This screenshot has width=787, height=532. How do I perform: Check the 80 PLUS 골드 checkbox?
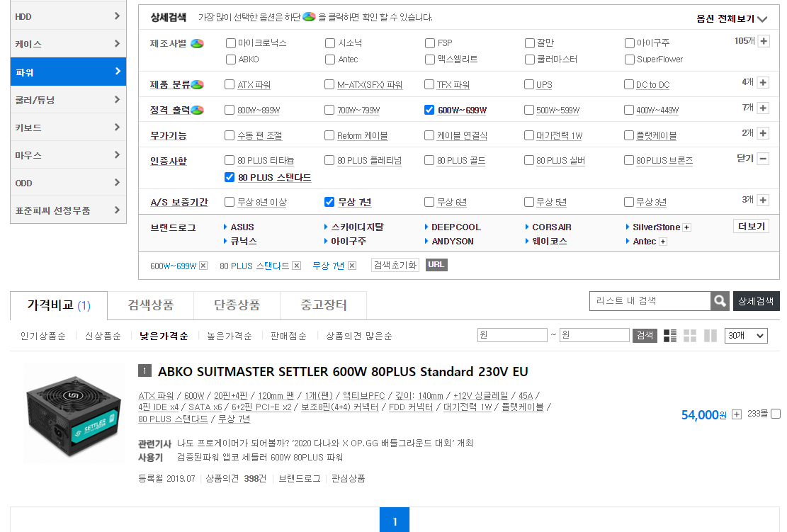[429, 160]
